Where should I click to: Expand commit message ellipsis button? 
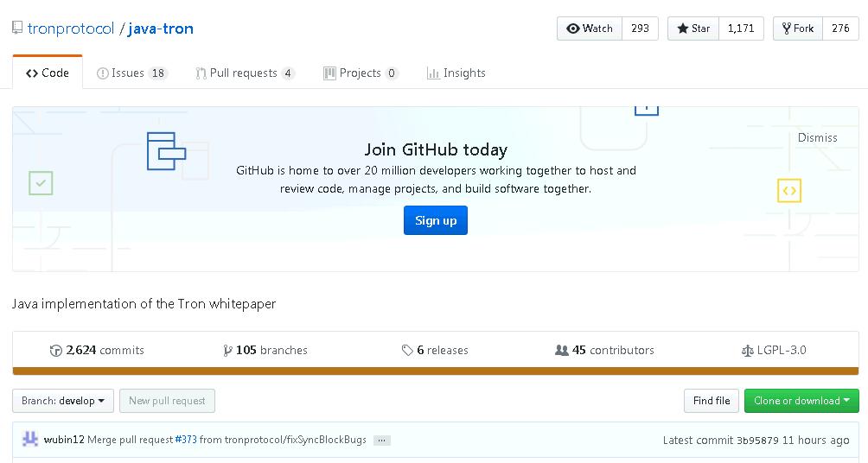[382, 441]
